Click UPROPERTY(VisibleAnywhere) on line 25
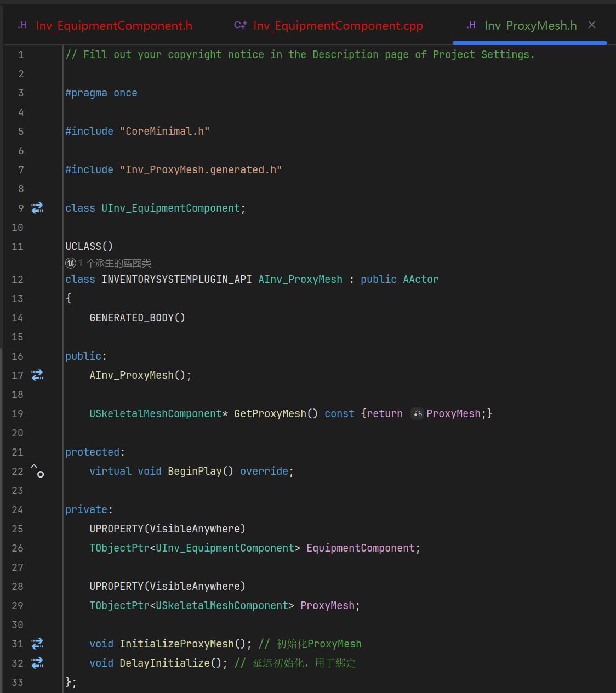The image size is (616, 693). [x=167, y=529]
